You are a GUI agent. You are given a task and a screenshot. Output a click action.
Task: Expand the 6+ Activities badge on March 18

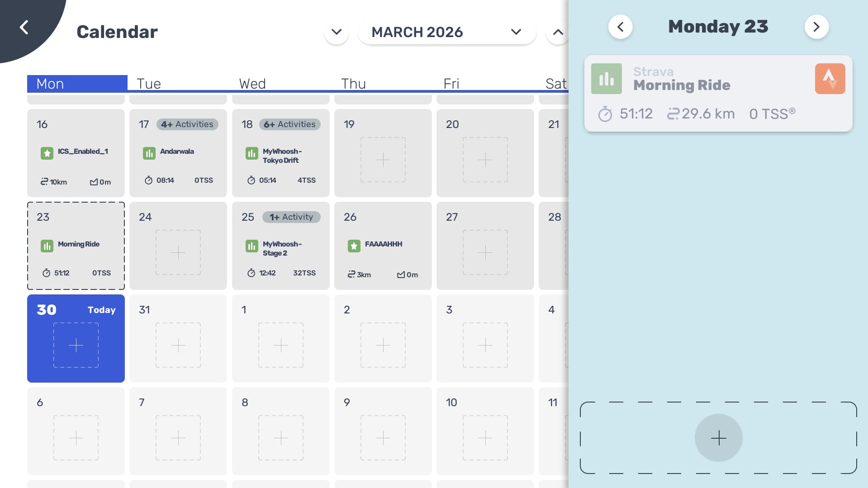pos(289,124)
